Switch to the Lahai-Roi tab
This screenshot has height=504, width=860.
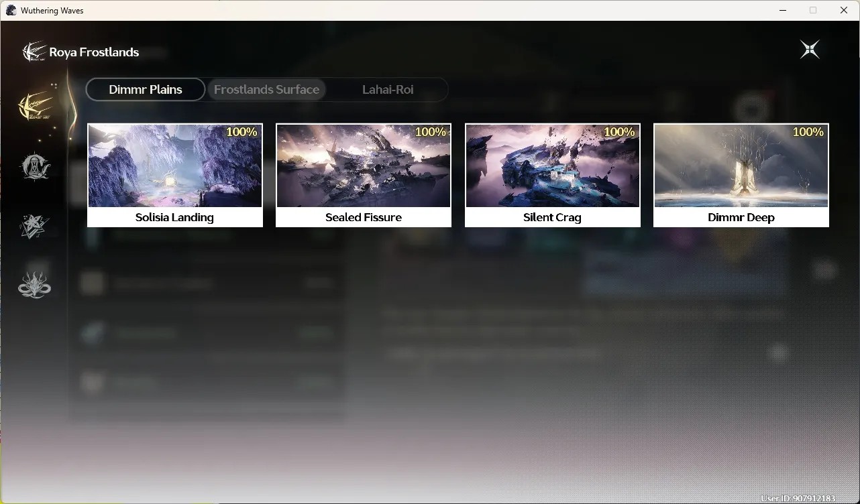point(388,90)
